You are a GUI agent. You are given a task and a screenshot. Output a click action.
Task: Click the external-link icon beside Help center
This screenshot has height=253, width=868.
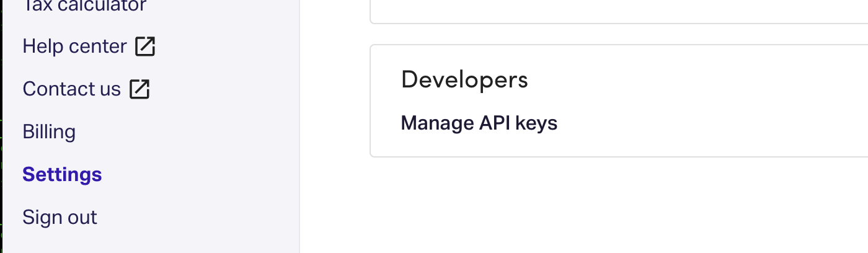pos(145,47)
